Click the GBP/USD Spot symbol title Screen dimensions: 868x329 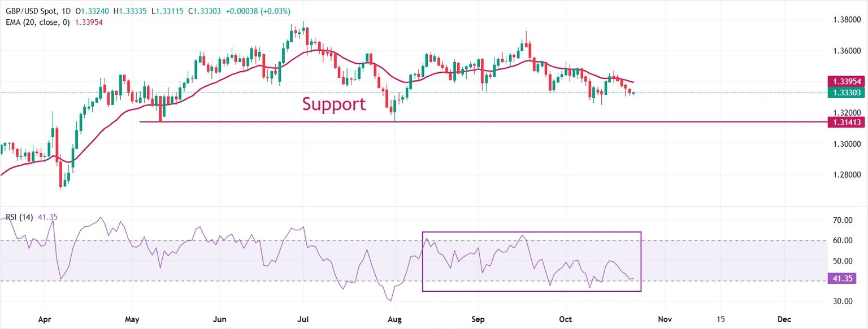[x=33, y=11]
